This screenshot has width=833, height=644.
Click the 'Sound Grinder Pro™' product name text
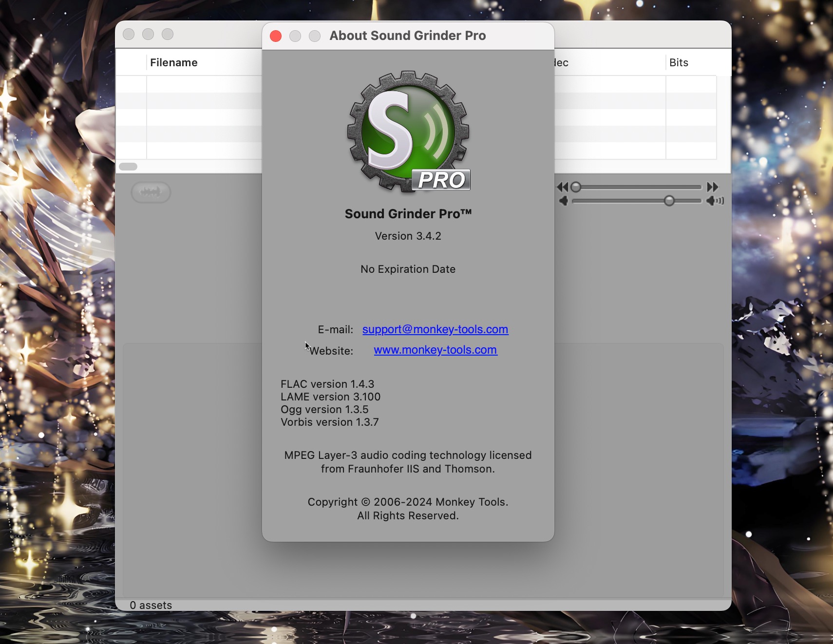408,214
